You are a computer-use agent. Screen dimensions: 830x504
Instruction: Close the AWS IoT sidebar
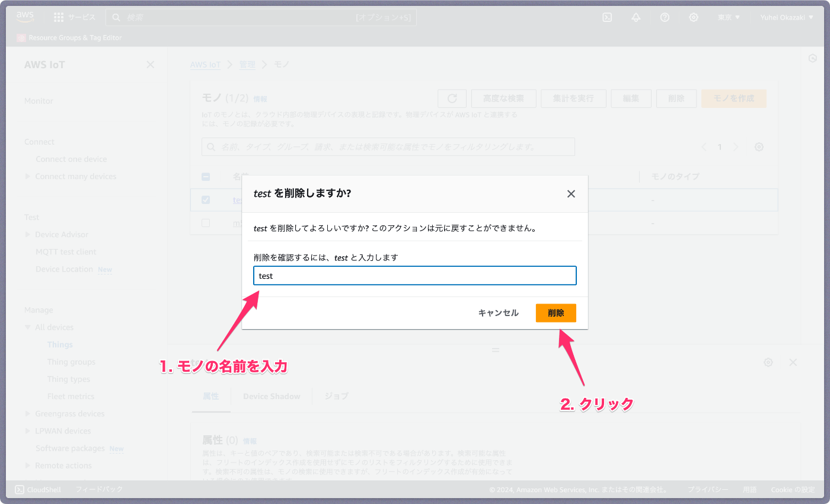151,65
